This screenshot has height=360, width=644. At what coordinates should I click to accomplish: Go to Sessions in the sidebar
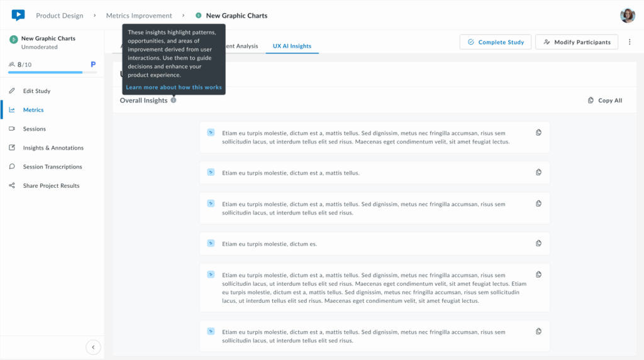34,129
